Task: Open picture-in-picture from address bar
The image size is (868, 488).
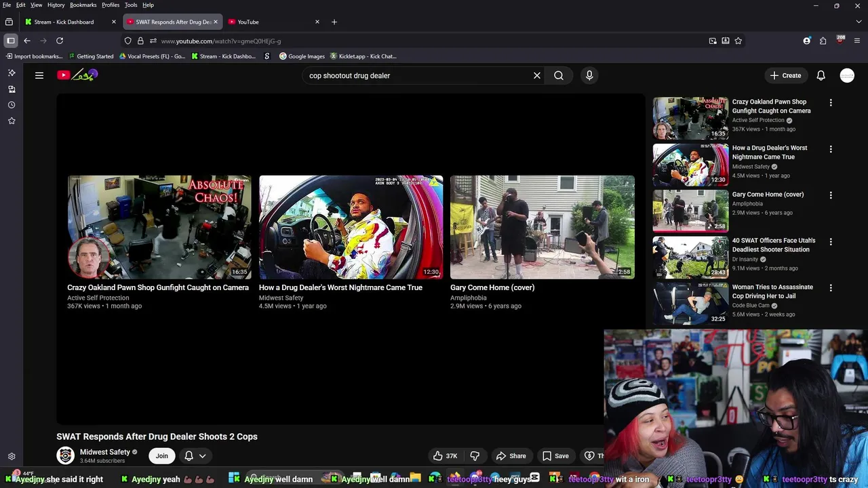Action: [713, 41]
